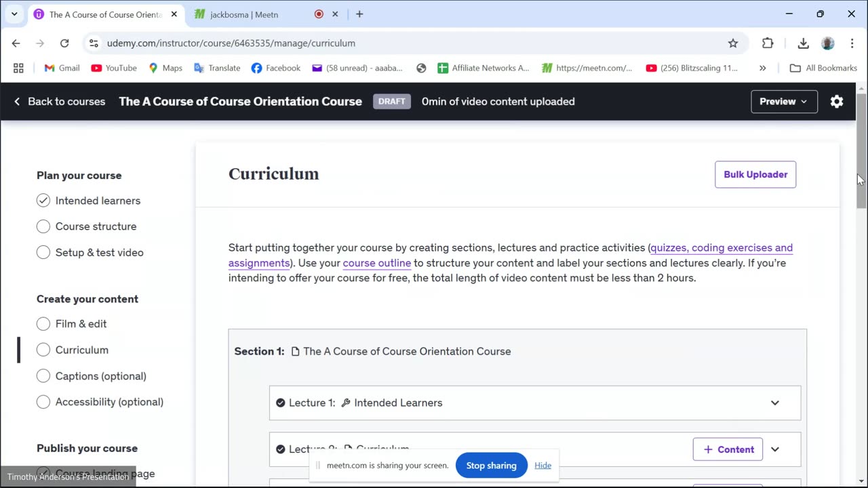Close the jackbosma Meetn tab
This screenshot has height=488, width=868.
click(335, 14)
